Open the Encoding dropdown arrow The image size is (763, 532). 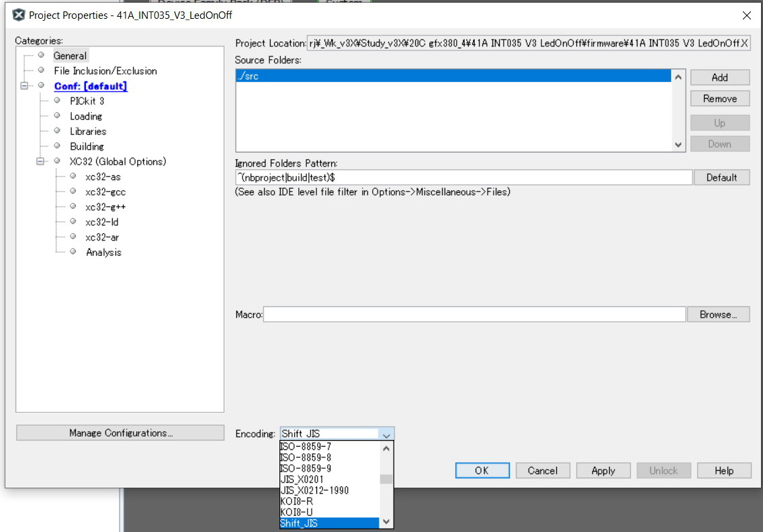386,434
